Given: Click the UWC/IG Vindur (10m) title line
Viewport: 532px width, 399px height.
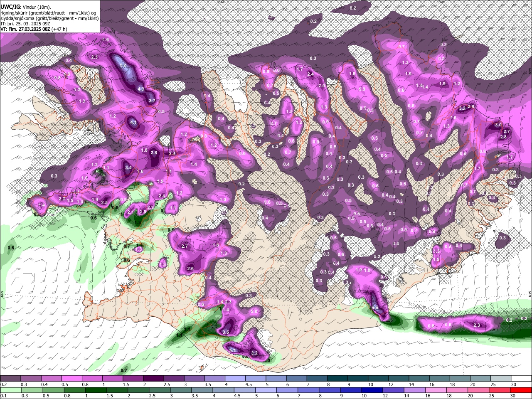Looking at the screenshot, I should tap(25, 7).
